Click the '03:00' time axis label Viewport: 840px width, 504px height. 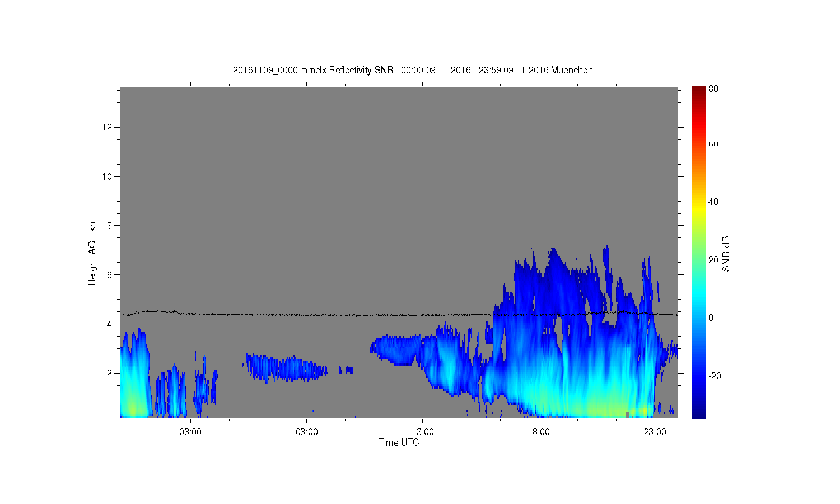pos(190,432)
